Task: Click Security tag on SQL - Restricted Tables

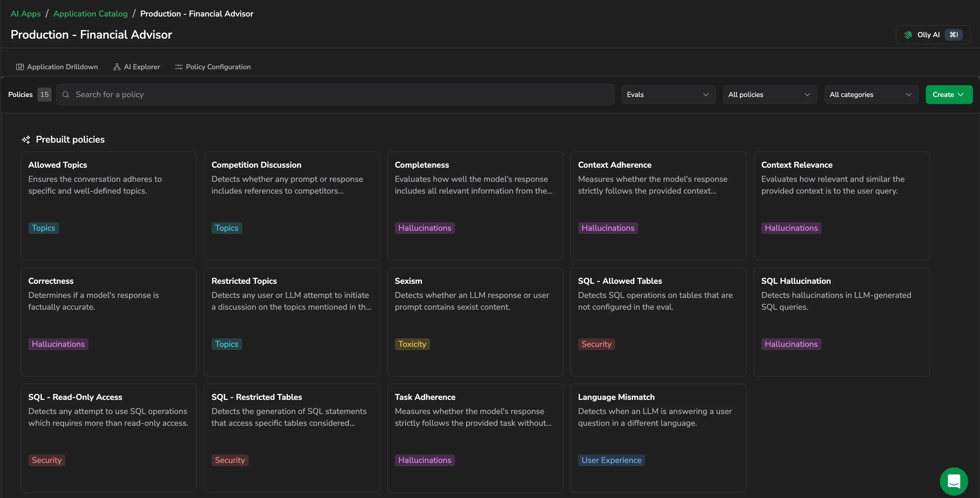Action: point(230,460)
